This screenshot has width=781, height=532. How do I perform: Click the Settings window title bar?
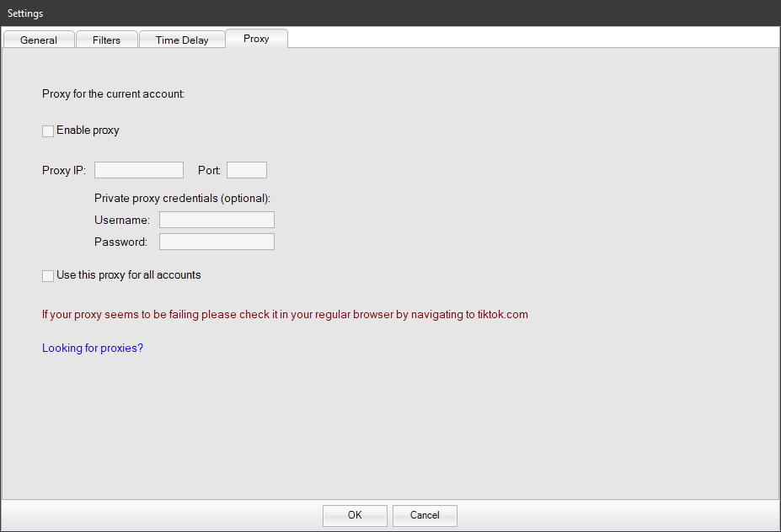[390, 13]
